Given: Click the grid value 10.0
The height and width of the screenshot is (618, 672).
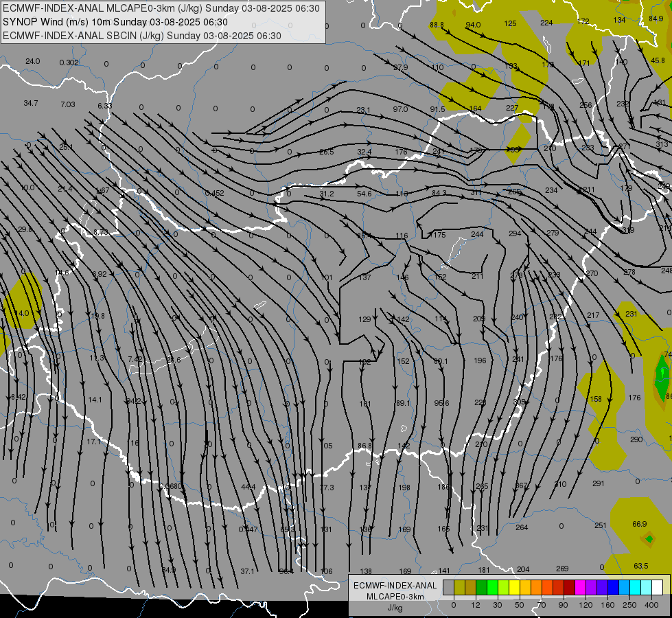Looking at the screenshot, I should [27, 187].
